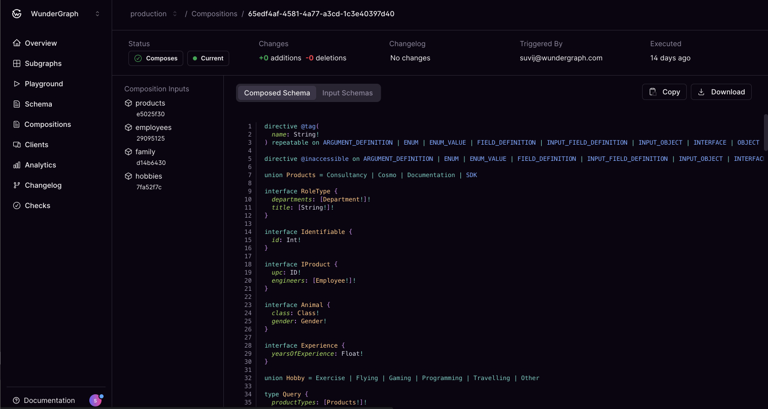The image size is (768, 409).
Task: Click the green dot in Current badge
Action: coord(195,58)
